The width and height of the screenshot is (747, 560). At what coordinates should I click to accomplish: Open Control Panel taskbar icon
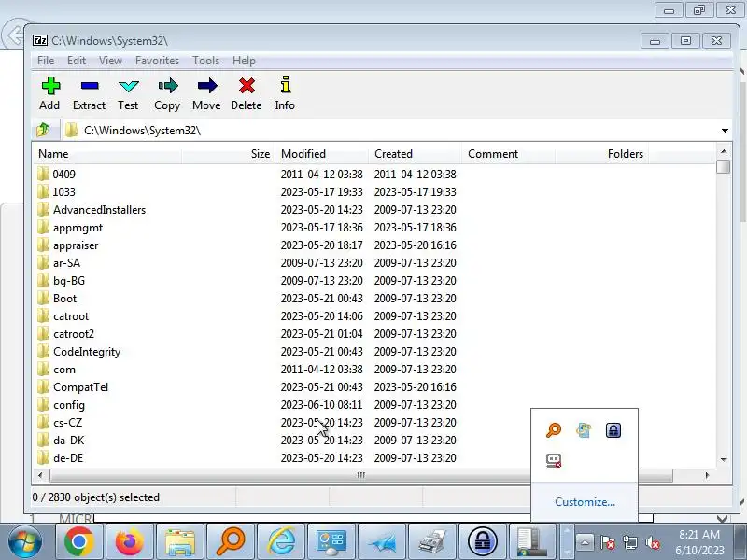coord(331,542)
